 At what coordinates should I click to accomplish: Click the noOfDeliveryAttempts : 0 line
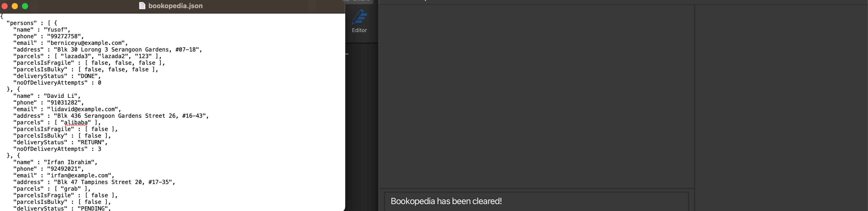[x=57, y=83]
